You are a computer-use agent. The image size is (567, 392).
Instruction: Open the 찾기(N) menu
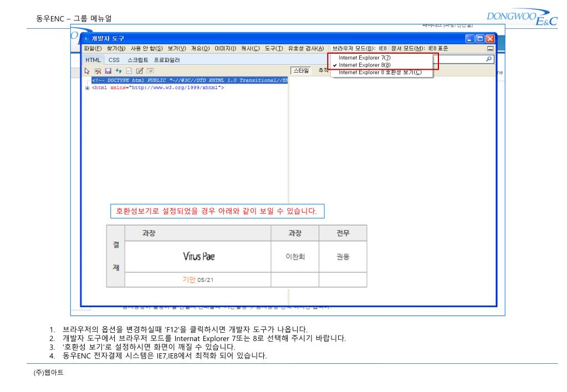[x=116, y=48]
